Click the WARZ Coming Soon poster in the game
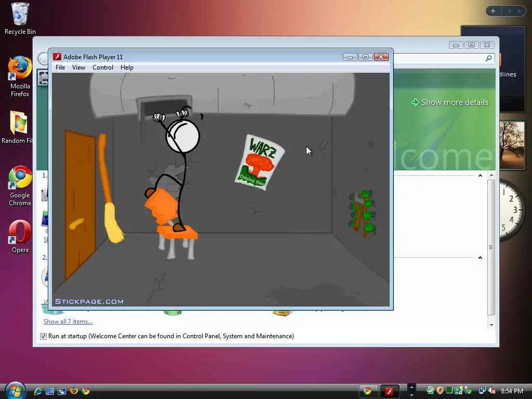This screenshot has height=399, width=532. tap(260, 162)
